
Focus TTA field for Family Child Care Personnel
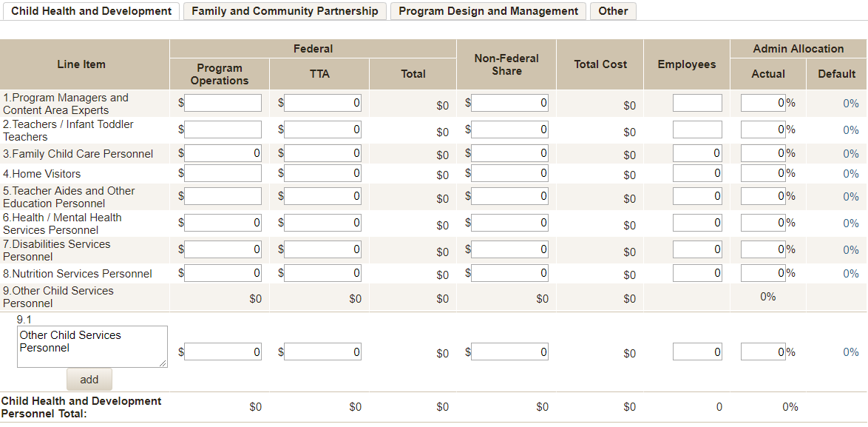point(322,153)
